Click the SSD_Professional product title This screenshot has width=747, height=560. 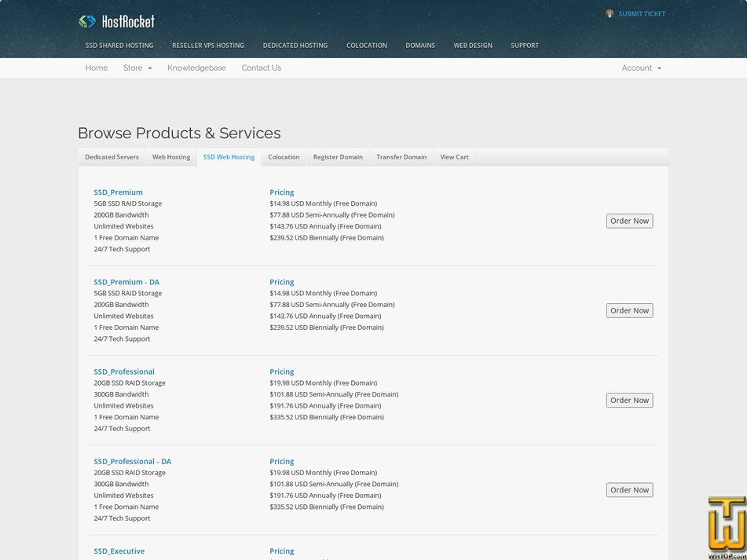click(124, 372)
